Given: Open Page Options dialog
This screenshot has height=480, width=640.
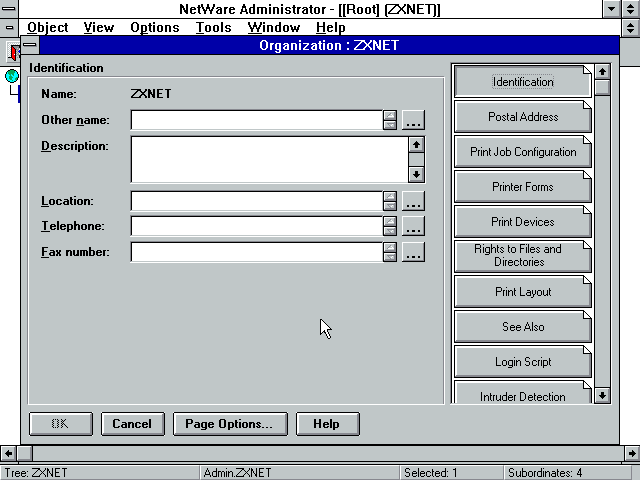Looking at the screenshot, I should click(230, 424).
